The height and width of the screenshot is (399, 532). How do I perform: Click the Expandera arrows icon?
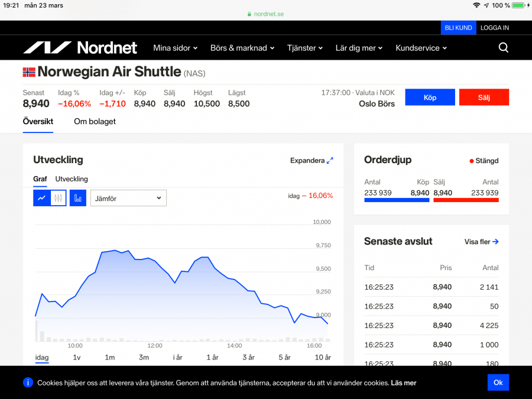[330, 160]
